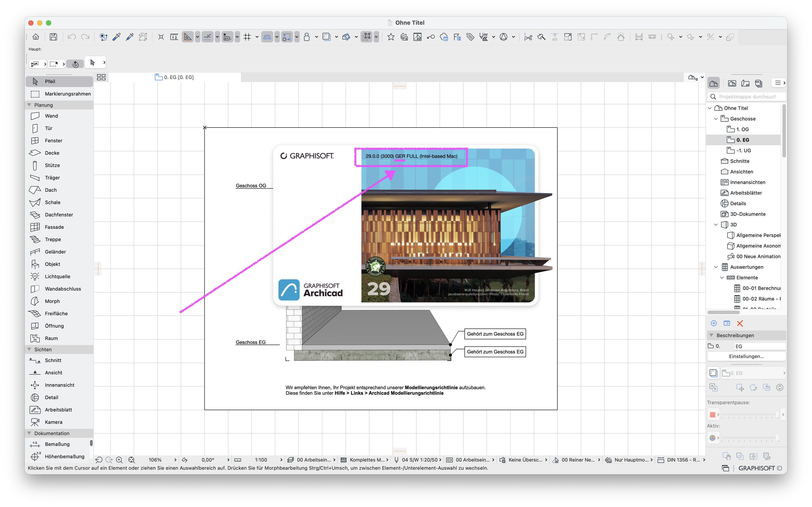This screenshot has width=812, height=507.
Task: Toggle the snap guides button
Action: [208, 37]
